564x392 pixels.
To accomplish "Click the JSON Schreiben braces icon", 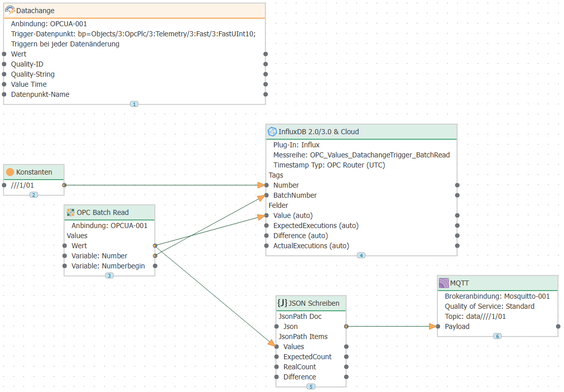I will point(282,303).
